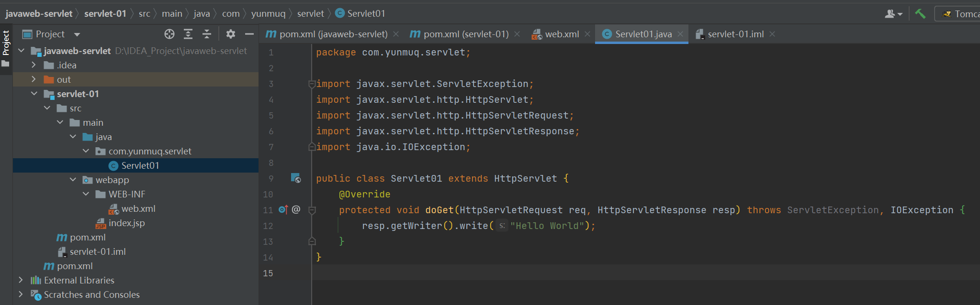The height and width of the screenshot is (305, 980).
Task: Hide the Project tool window with the minus icon
Action: click(249, 34)
